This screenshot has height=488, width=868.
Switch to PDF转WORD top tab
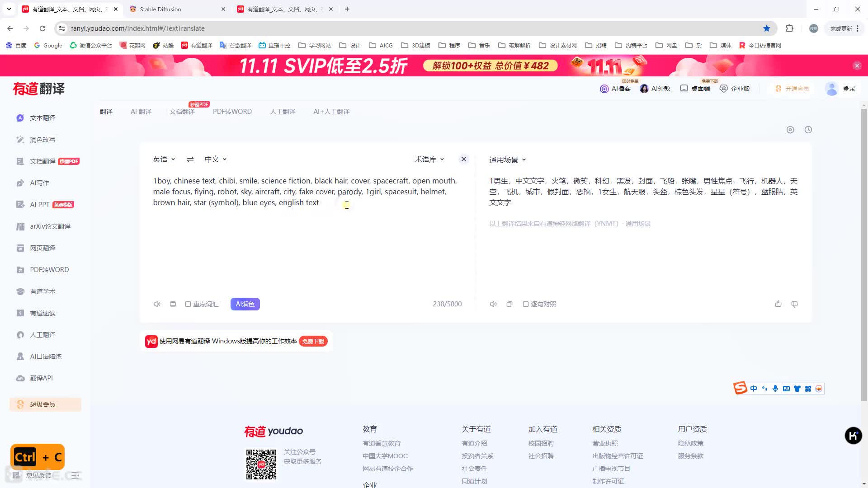[x=232, y=112]
